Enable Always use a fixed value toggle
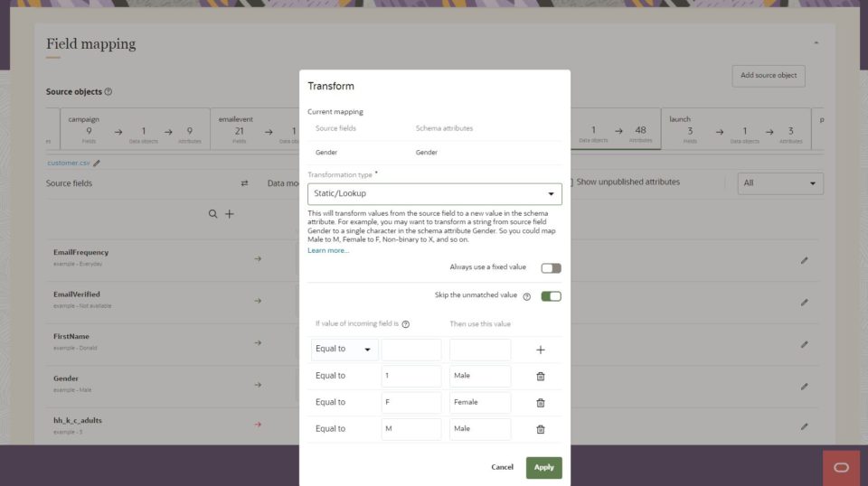 pos(551,267)
